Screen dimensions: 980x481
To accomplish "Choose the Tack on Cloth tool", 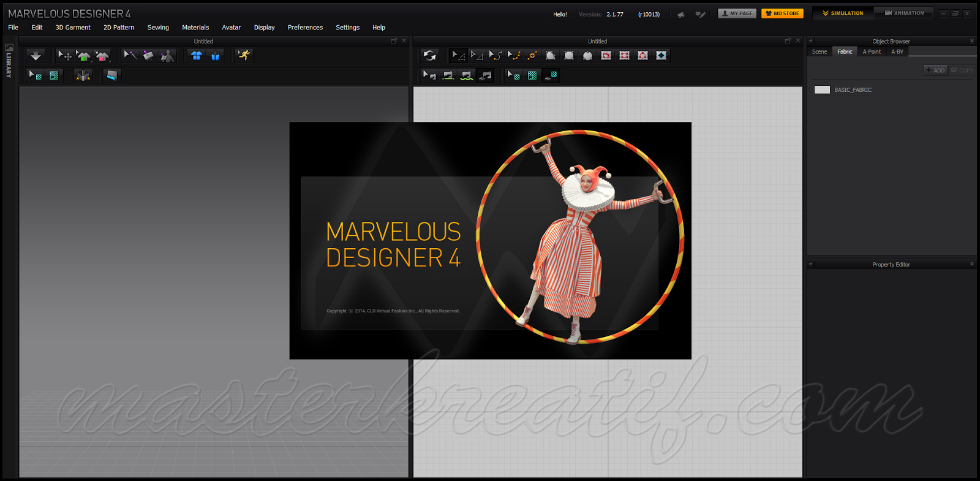I will click(148, 56).
